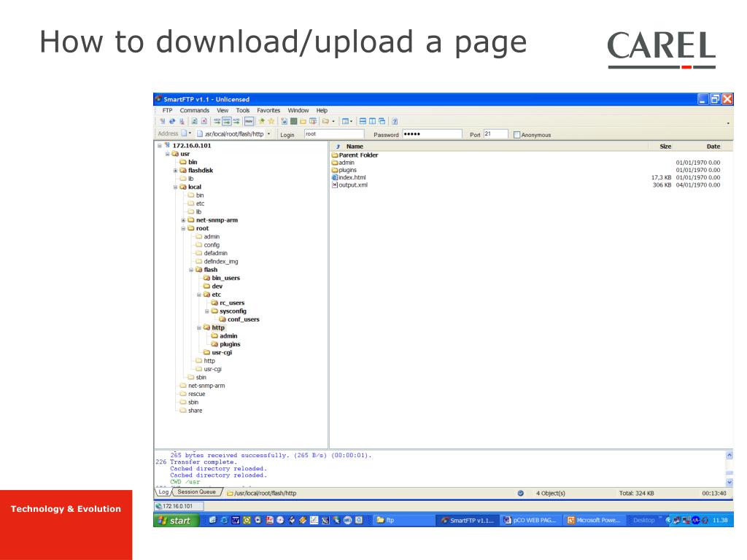Click the cascade windows icon

click(x=382, y=122)
